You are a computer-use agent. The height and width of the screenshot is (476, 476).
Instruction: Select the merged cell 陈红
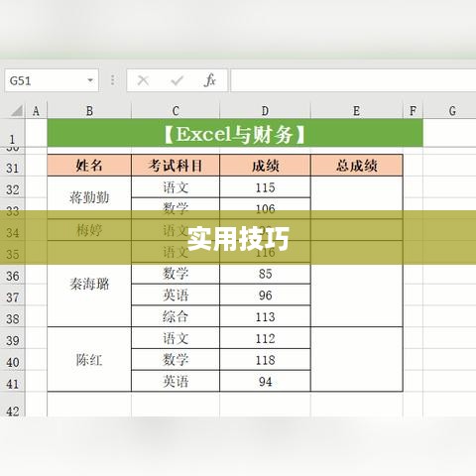coord(89,359)
